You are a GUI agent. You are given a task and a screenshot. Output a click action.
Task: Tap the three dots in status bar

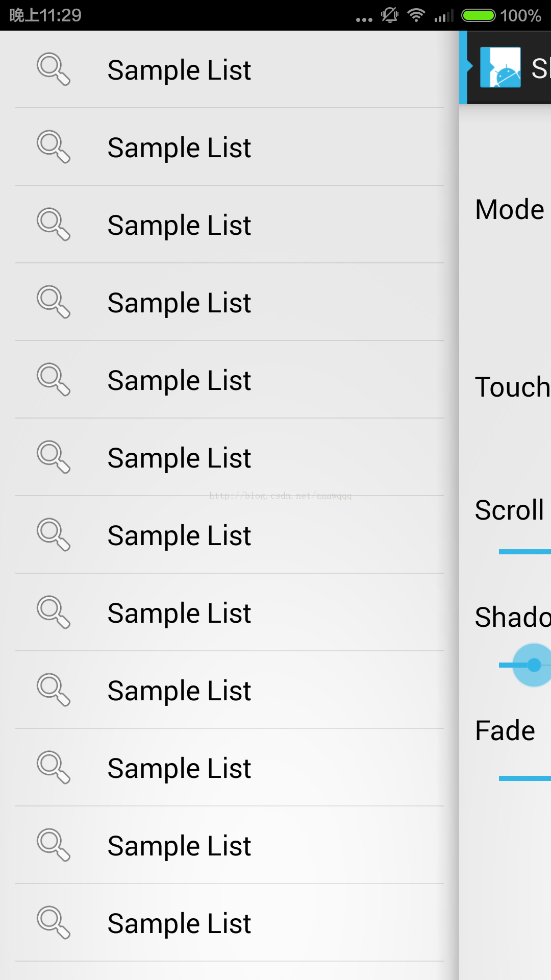tap(364, 20)
